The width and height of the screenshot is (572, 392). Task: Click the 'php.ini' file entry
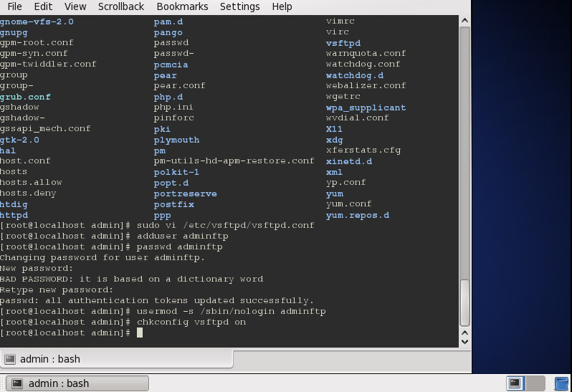[x=173, y=107]
